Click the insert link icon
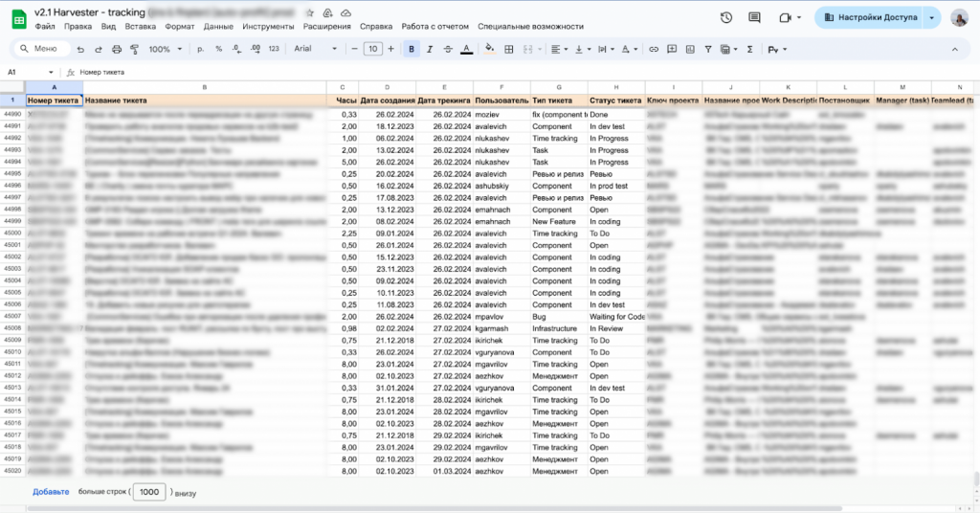 tap(654, 49)
